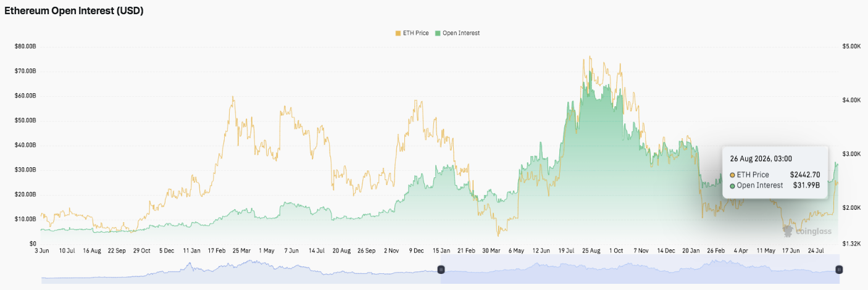Click the $80.00B left axis label
Viewport: 868px width, 290px height.
tap(25, 46)
